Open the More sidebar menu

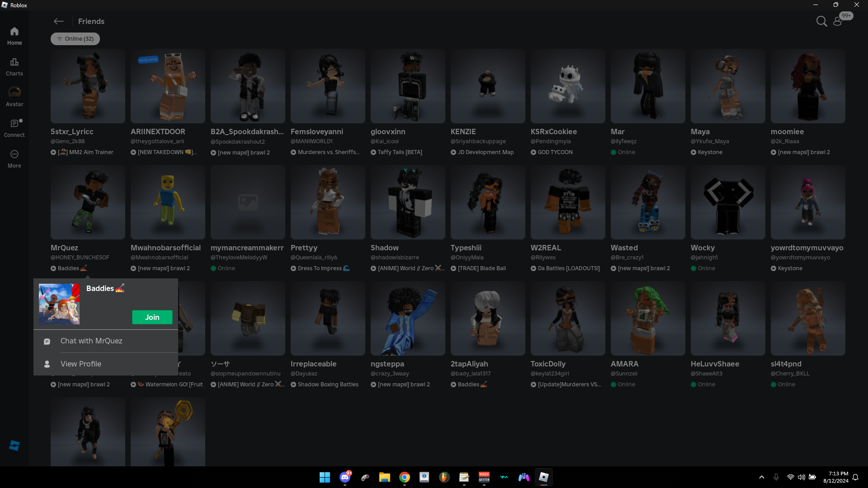click(x=14, y=159)
